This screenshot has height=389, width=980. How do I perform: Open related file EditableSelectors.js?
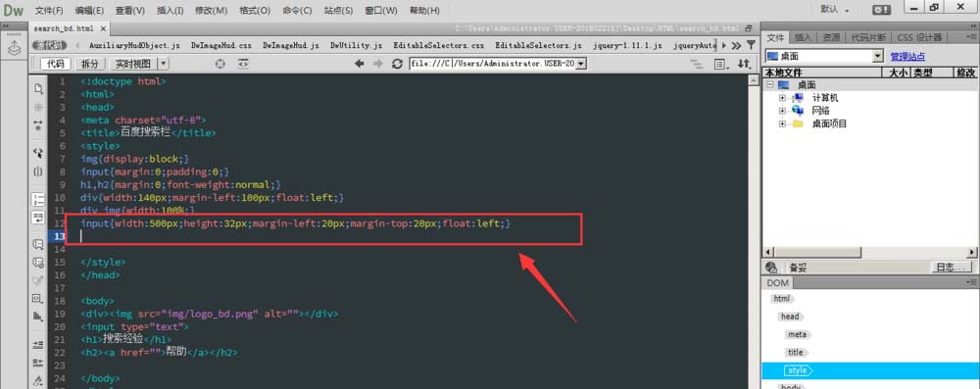click(539, 46)
